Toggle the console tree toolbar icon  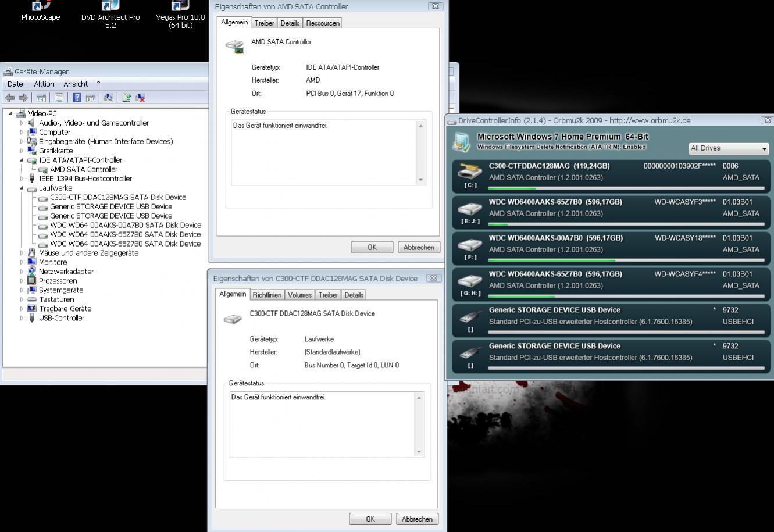click(41, 98)
